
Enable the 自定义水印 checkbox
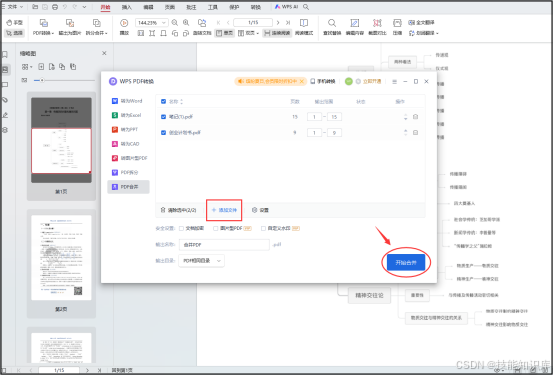tap(263, 229)
